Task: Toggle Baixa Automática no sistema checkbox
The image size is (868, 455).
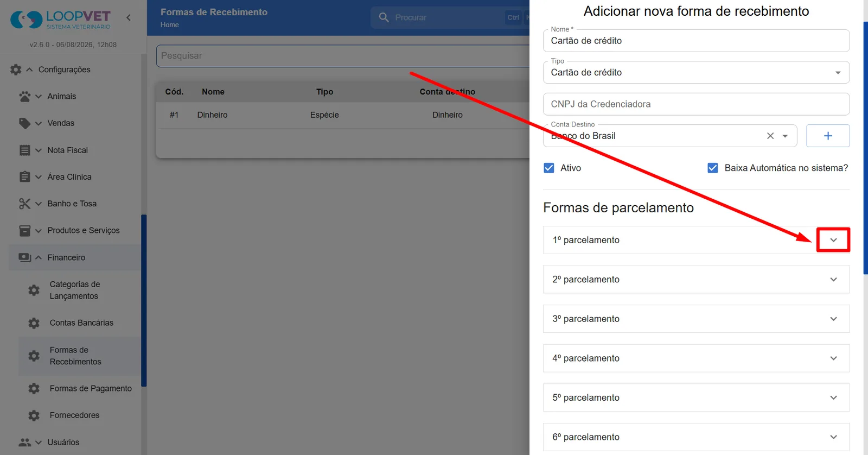Action: click(x=713, y=168)
